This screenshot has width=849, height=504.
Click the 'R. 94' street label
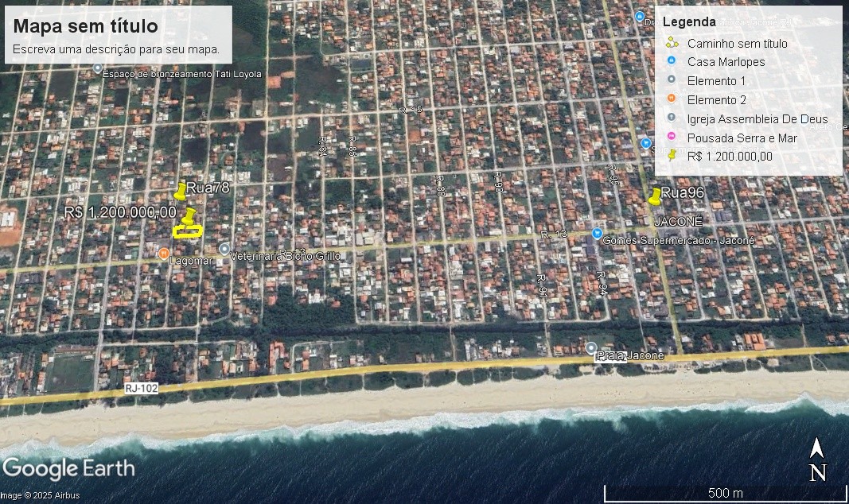pos(602,283)
